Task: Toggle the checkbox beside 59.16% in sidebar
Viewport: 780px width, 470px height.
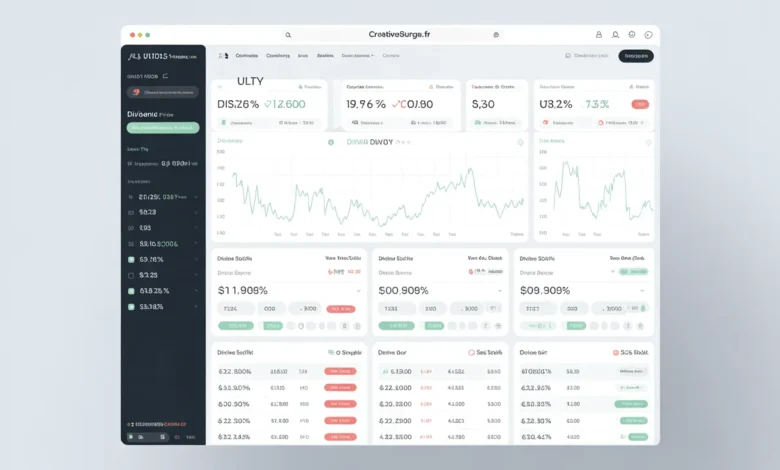Action: 131,259
